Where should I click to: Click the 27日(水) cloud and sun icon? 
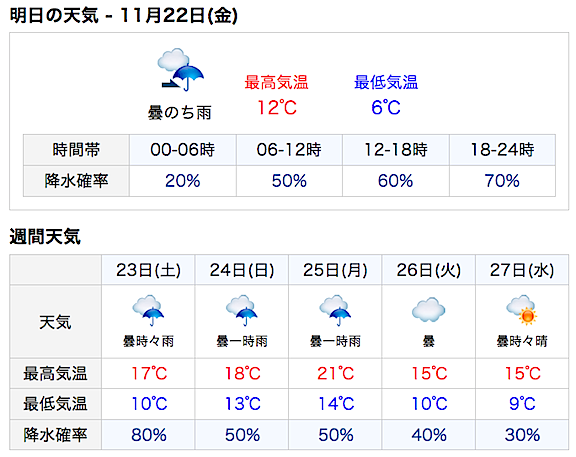point(522,310)
